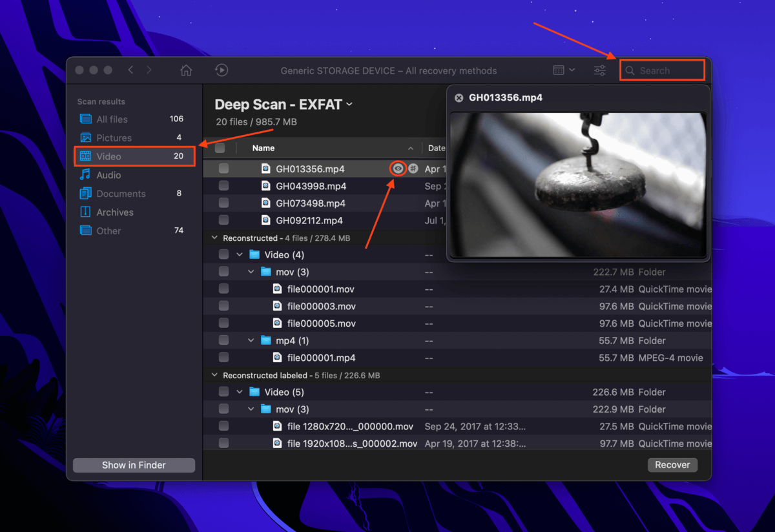Click the Recover button
Viewport: 775px width, 532px height.
672,465
